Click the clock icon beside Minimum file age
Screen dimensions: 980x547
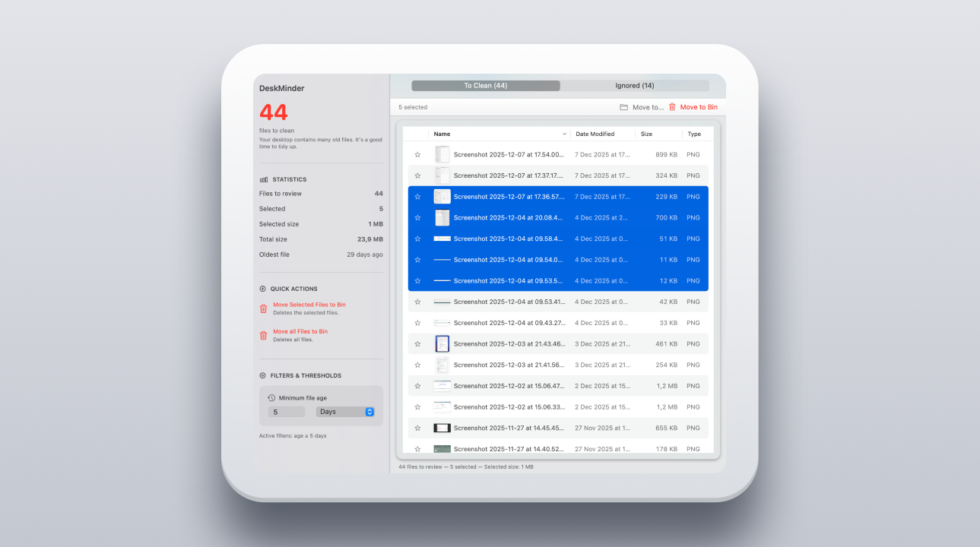tap(271, 397)
